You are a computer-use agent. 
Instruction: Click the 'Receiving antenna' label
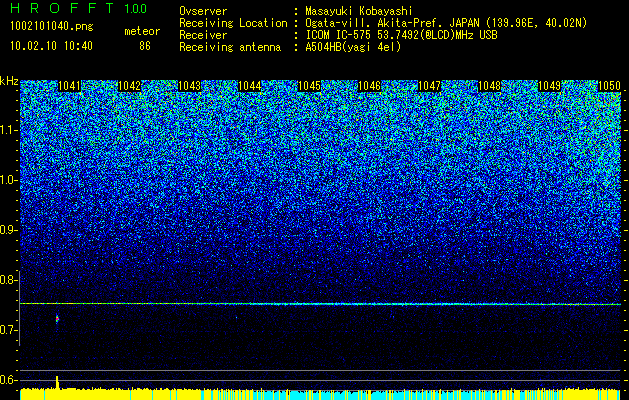pyautogui.click(x=230, y=47)
